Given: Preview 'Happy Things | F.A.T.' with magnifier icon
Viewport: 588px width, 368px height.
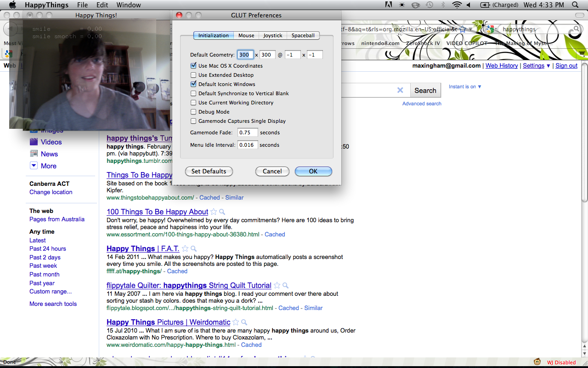Looking at the screenshot, I should coord(194,249).
